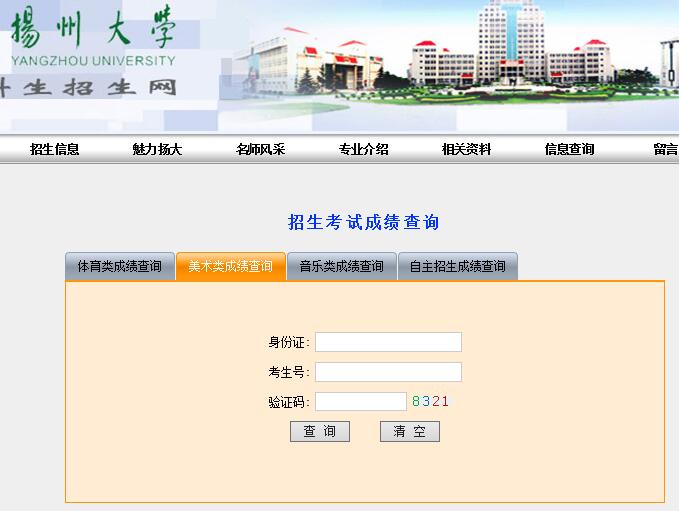Switch to the 体育类成绩查询 tab
Screen dimensions: 679x511
(120, 267)
